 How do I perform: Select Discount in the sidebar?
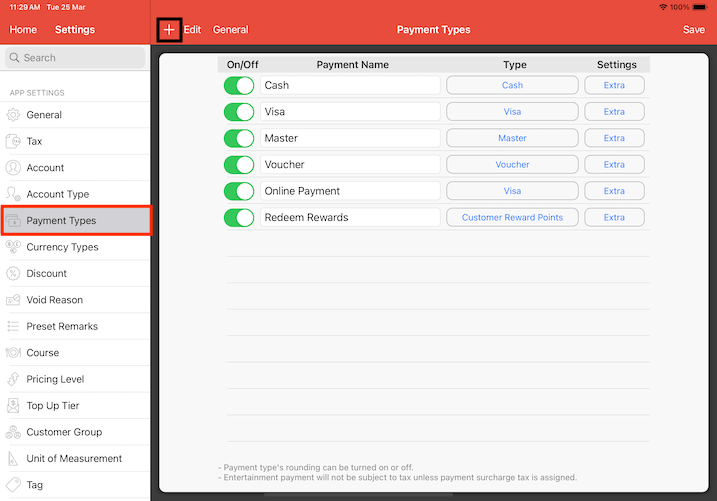[x=75, y=273]
